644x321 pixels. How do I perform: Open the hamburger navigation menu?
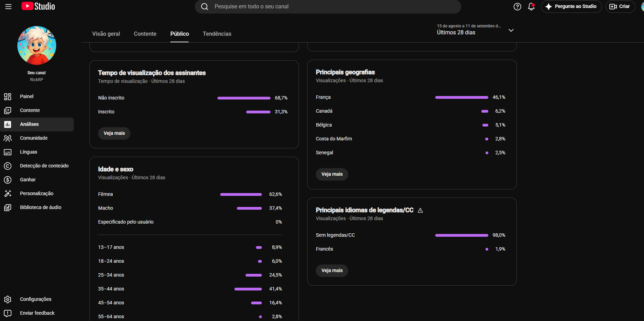coord(8,6)
